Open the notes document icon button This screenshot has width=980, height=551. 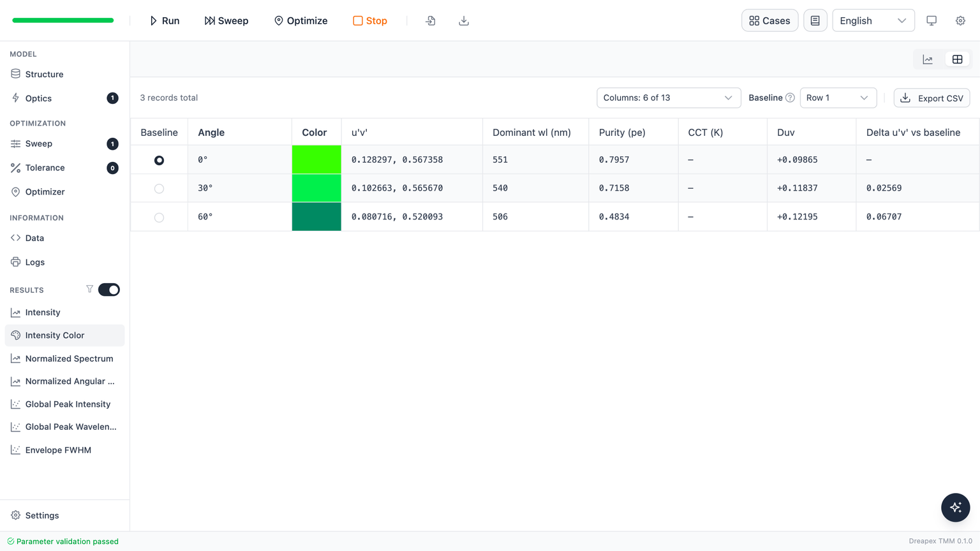tap(815, 20)
